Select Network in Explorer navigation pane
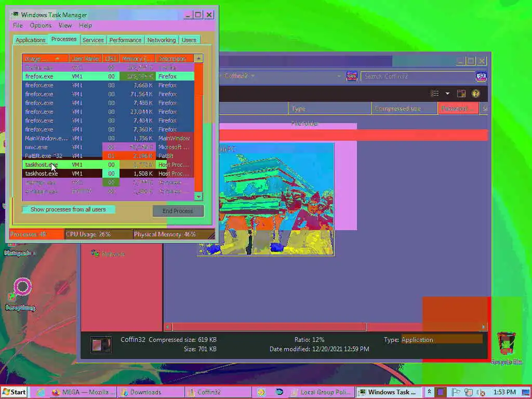 [108, 254]
